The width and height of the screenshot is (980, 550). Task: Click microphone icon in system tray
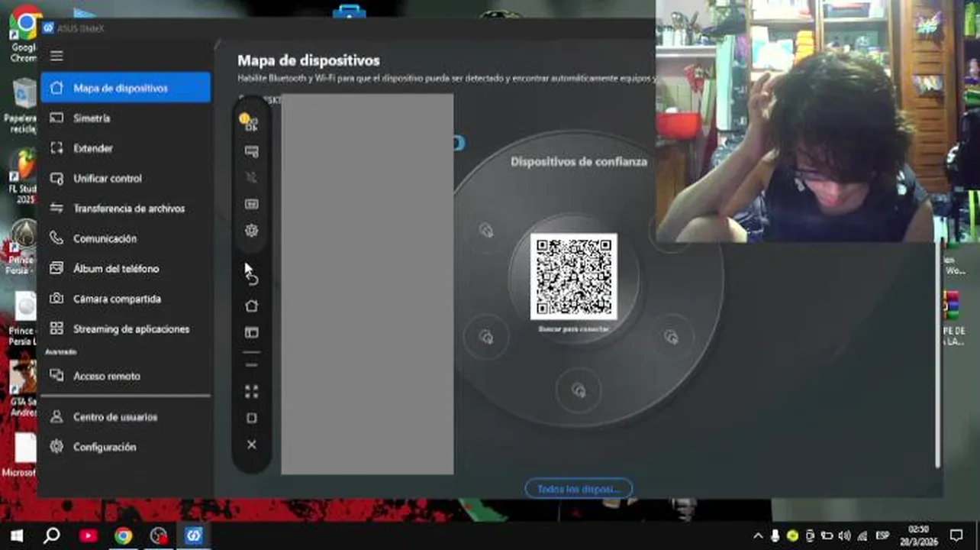(775, 535)
